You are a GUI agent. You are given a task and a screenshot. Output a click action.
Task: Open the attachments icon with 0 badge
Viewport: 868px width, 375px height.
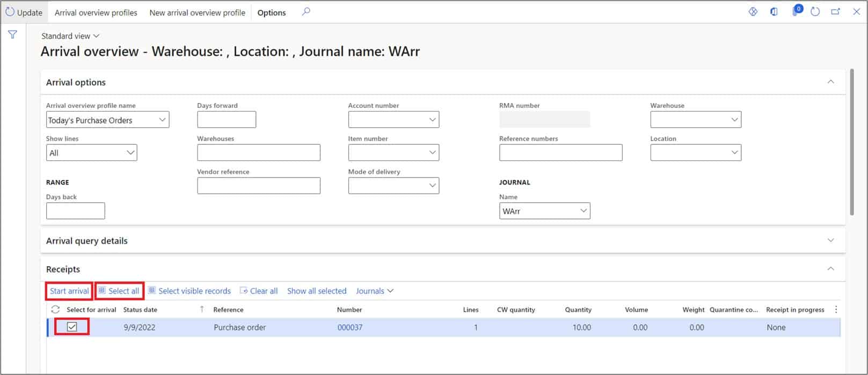[797, 10]
